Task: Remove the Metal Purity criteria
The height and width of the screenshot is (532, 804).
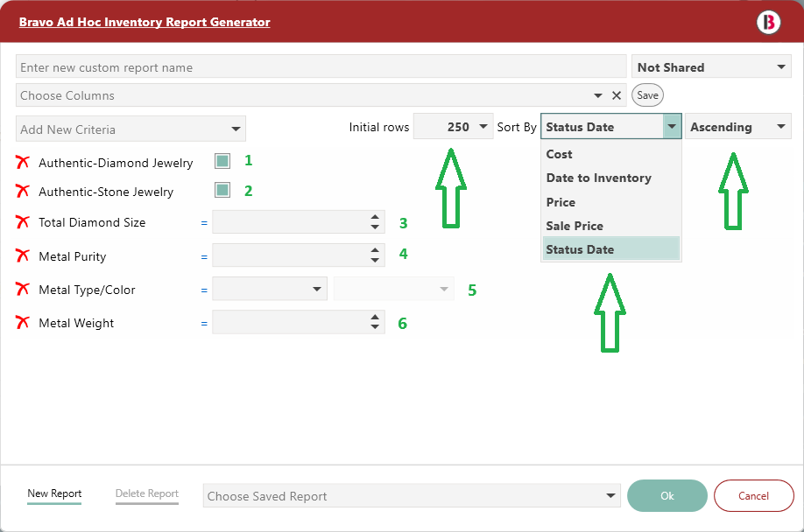Action: point(23,255)
